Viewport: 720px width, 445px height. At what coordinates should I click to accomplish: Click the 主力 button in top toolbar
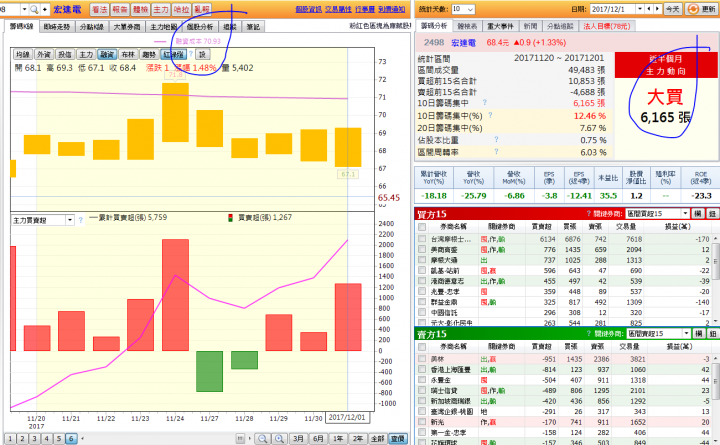click(x=161, y=9)
